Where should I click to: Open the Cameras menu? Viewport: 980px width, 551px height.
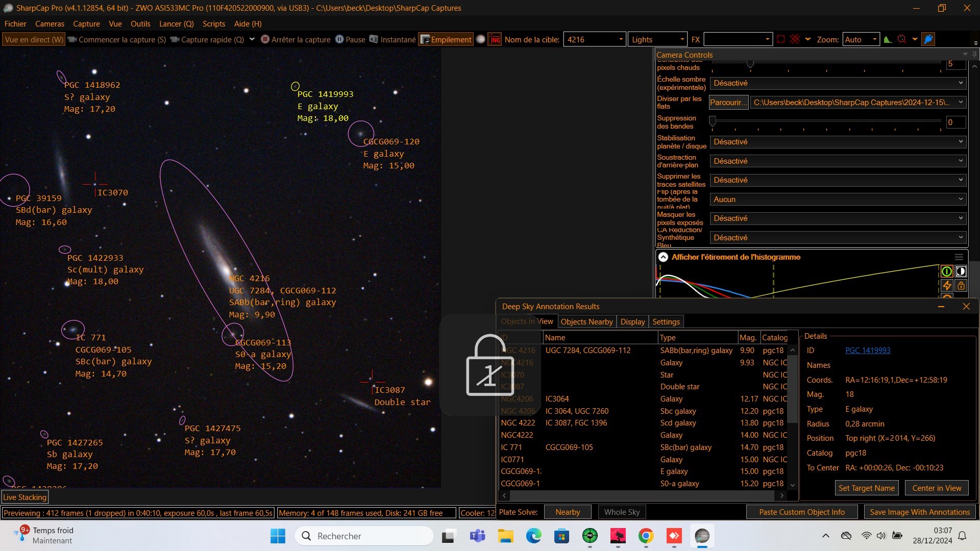pos(50,24)
